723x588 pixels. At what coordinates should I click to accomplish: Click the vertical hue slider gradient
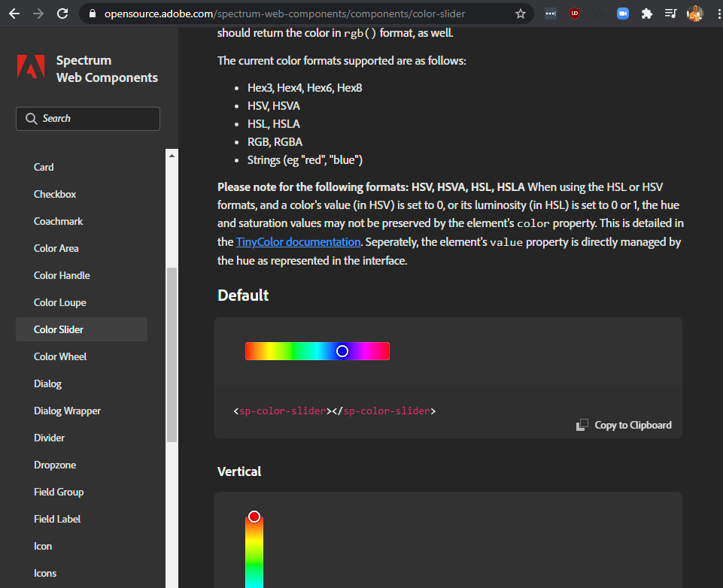[254, 553]
